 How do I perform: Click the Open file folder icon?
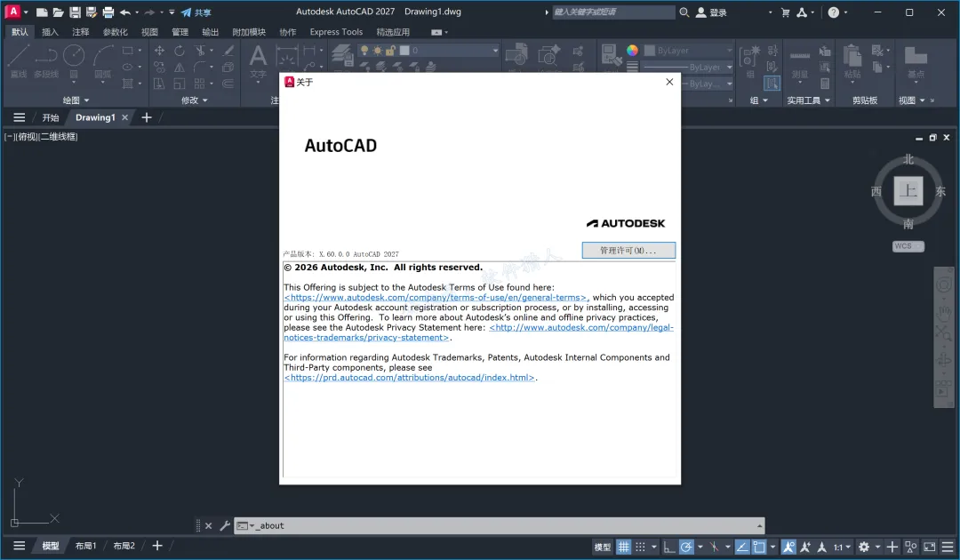click(x=58, y=12)
